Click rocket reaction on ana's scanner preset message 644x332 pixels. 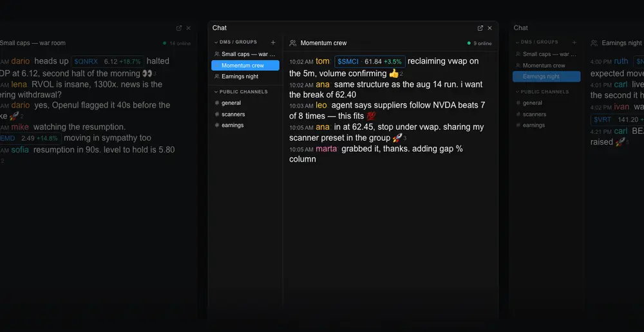coord(397,138)
